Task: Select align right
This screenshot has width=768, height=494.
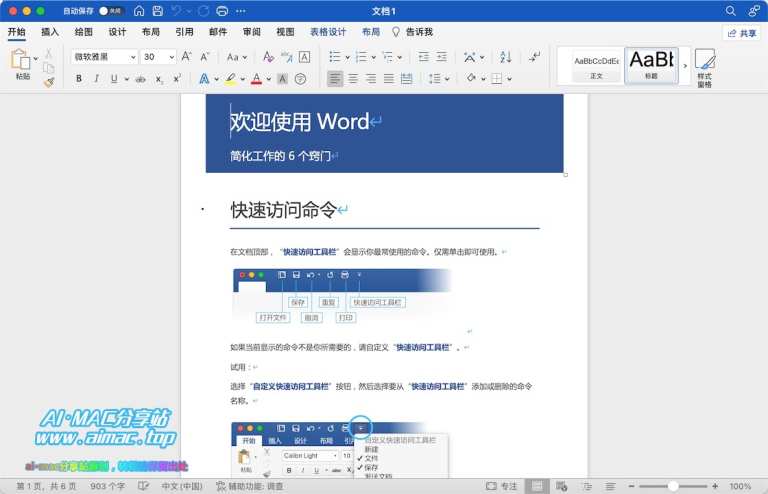Action: [x=371, y=78]
